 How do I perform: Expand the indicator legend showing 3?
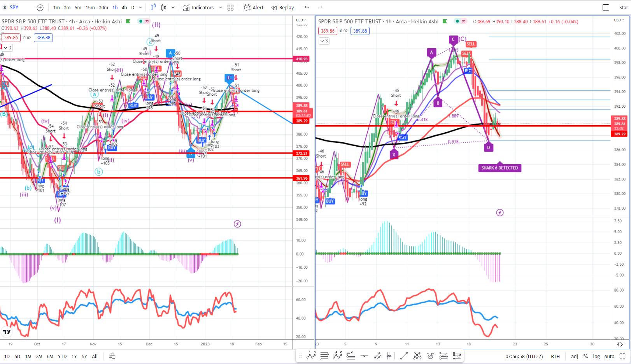(x=324, y=40)
